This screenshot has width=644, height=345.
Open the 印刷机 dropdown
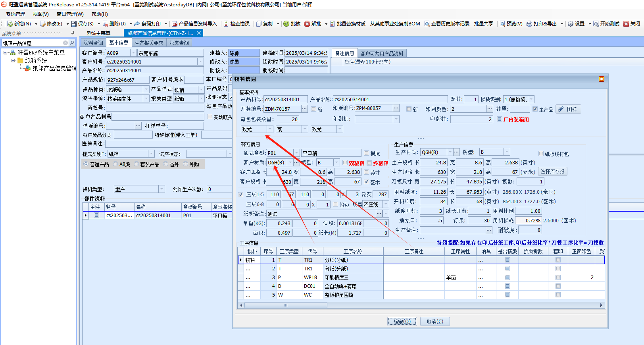[396, 119]
